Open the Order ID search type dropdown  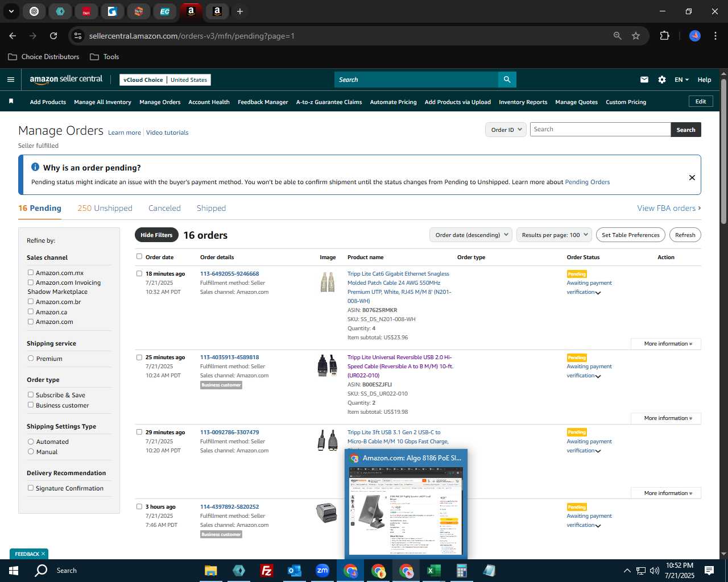click(505, 130)
